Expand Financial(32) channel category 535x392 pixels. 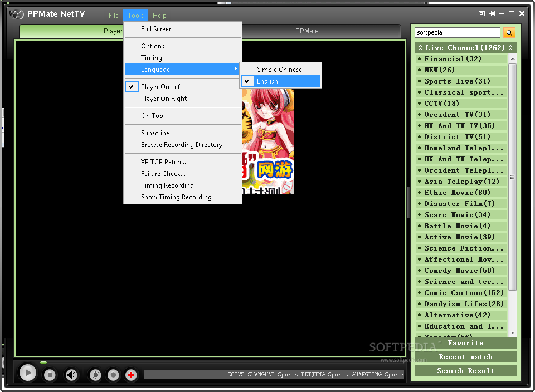[x=461, y=59]
